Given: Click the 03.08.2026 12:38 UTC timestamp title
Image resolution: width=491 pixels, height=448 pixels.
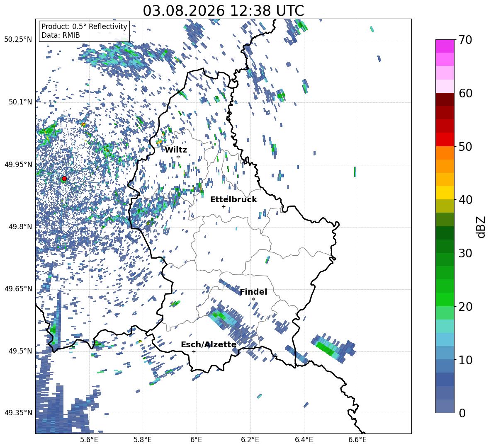Looking at the screenshot, I should (x=223, y=11).
